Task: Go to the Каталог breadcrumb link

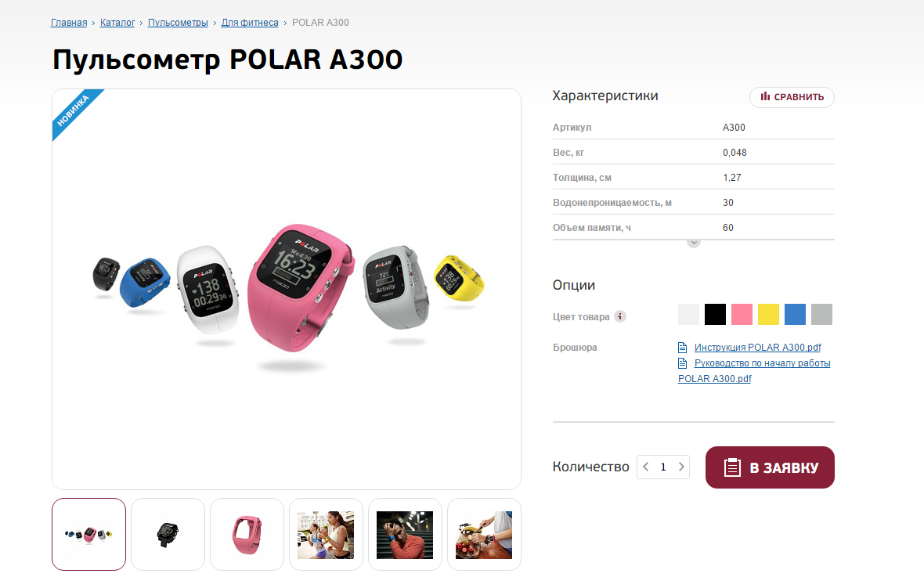Action: coord(117,23)
